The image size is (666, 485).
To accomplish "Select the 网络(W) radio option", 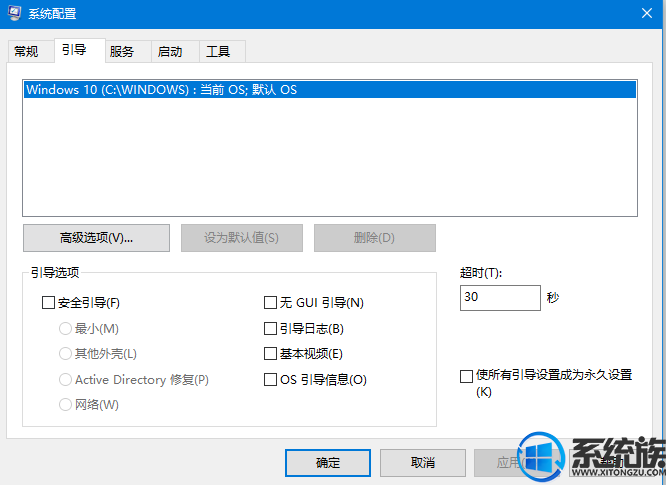I will pos(65,405).
